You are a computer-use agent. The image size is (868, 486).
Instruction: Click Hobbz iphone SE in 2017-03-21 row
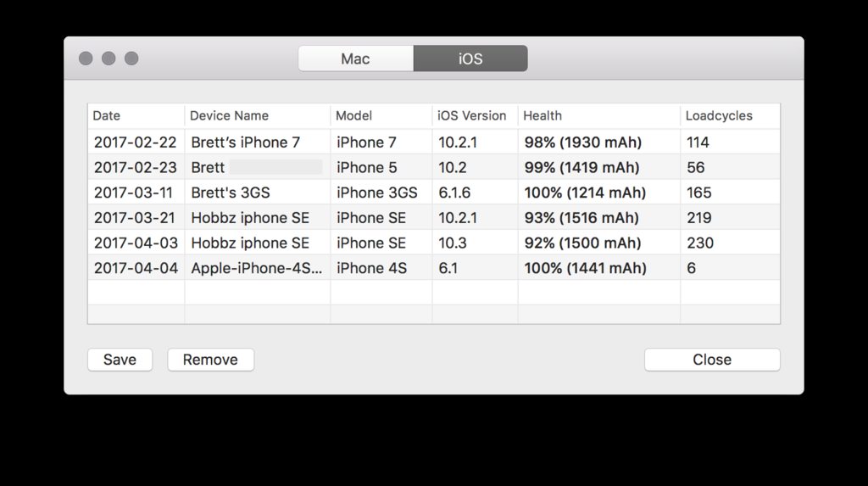(x=250, y=218)
